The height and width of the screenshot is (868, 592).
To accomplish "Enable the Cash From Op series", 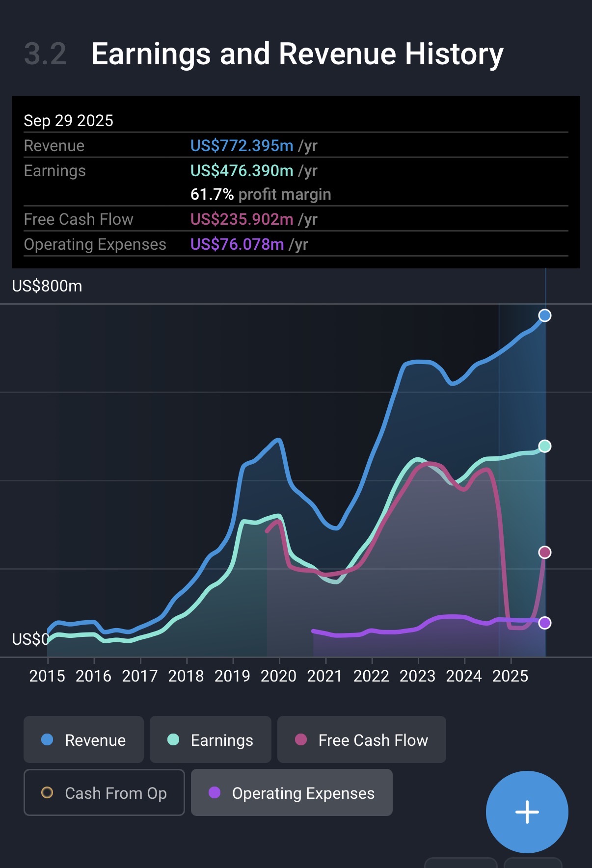I will (104, 792).
